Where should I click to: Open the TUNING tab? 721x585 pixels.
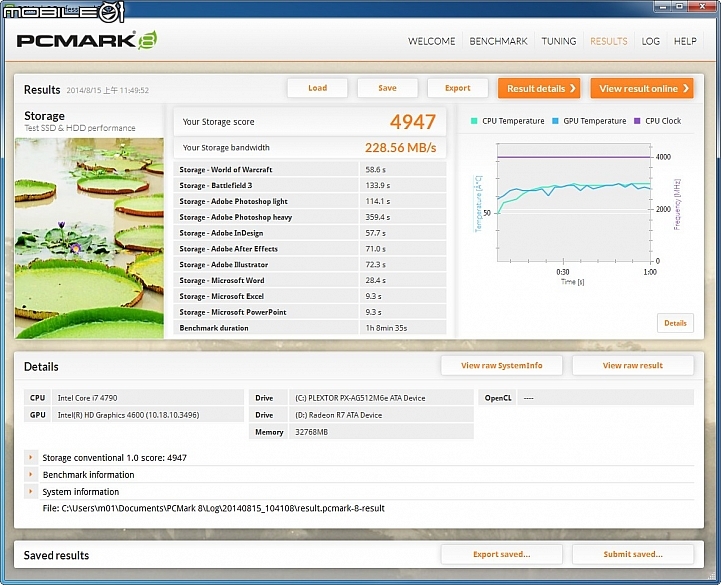click(559, 41)
